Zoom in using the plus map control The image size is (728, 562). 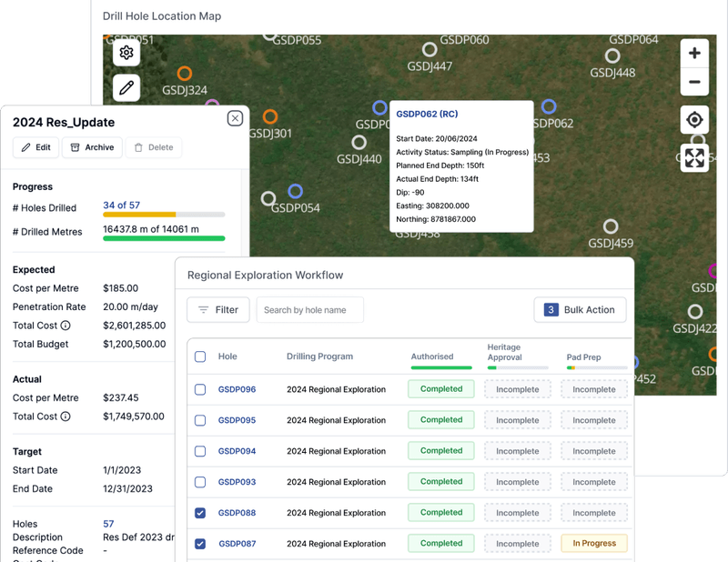click(x=694, y=53)
